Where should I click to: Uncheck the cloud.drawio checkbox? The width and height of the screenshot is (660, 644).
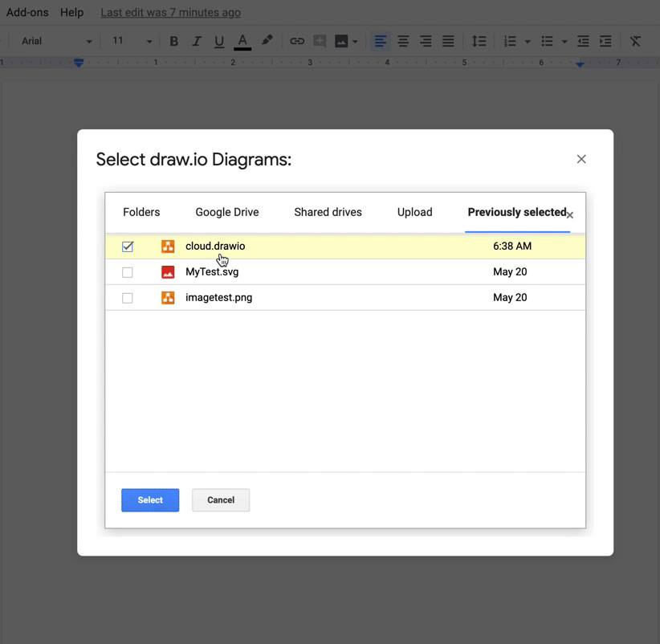tap(128, 247)
